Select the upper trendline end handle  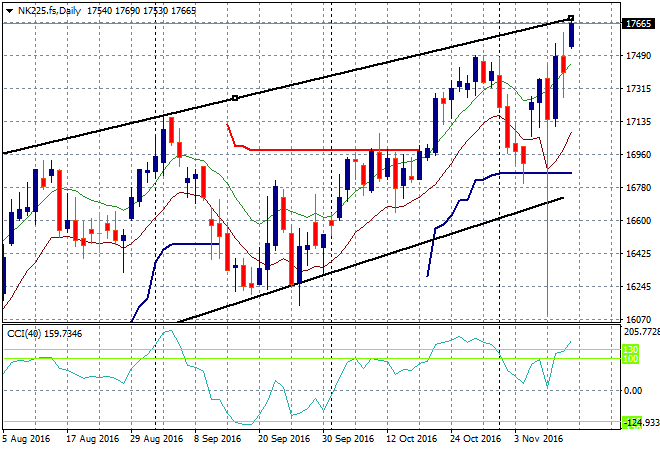coord(571,18)
